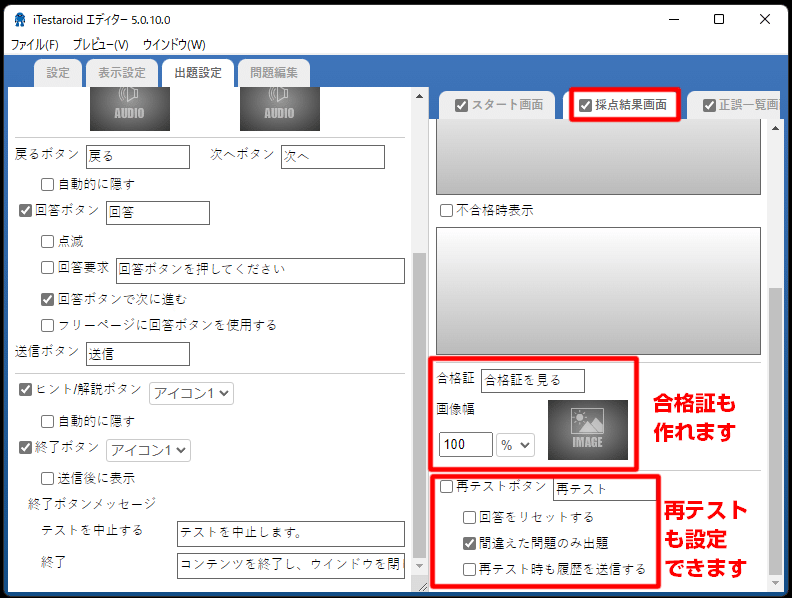Click the 回答ボタン label text field

[158, 213]
